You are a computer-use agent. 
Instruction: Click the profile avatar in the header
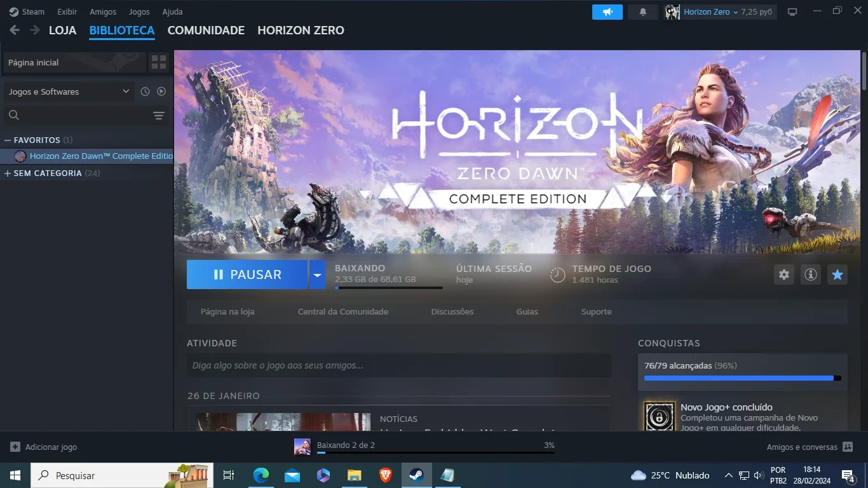672,12
